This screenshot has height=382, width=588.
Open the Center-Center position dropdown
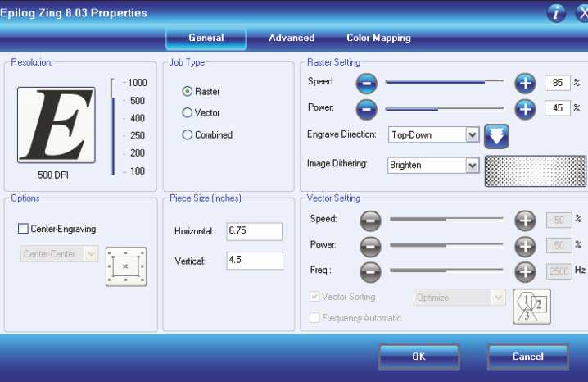click(59, 254)
